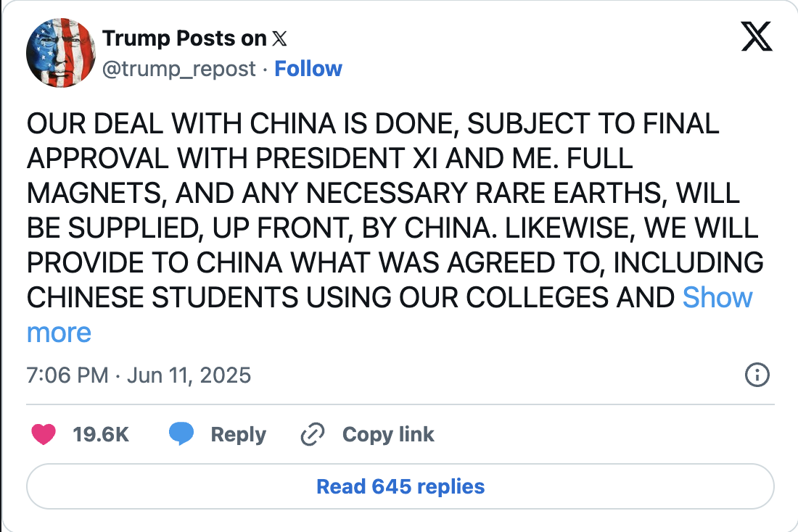Click the chain link copy icon
The height and width of the screenshot is (532, 798).
coord(311,434)
